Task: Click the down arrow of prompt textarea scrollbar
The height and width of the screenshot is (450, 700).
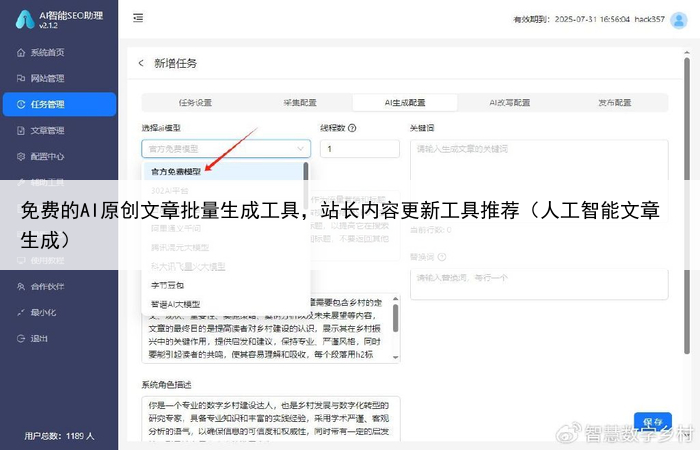Action: tap(396, 357)
